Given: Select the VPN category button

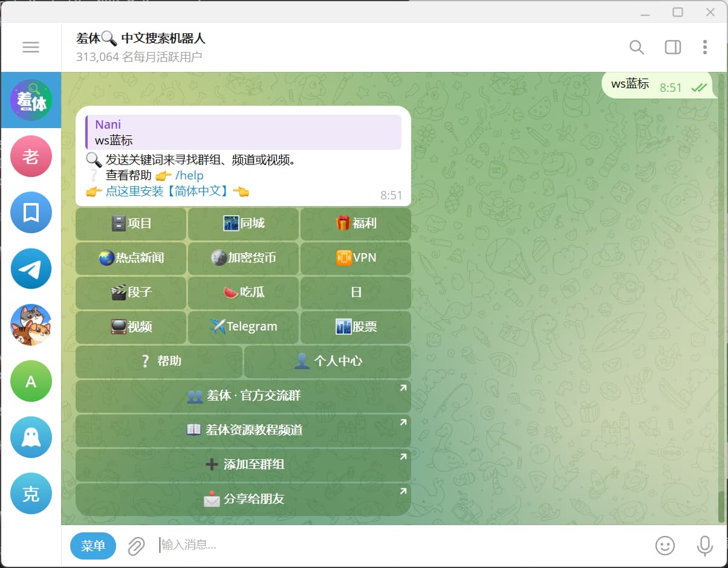Looking at the screenshot, I should pos(356,258).
